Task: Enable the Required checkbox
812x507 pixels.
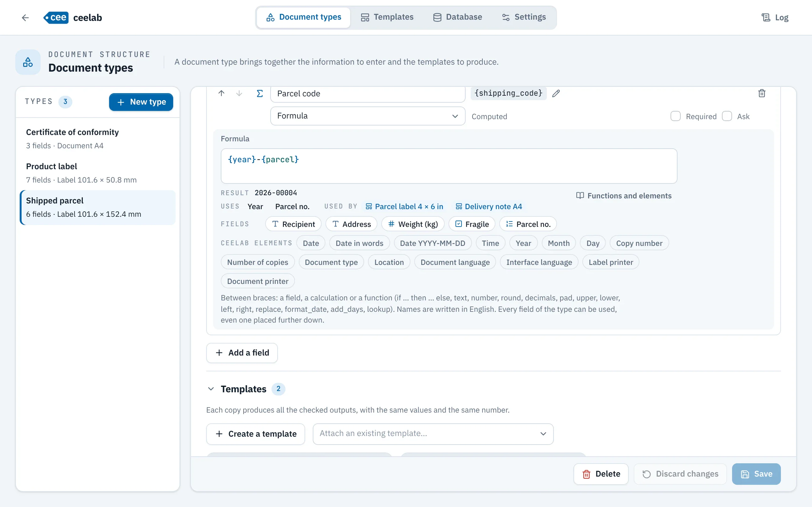Action: pos(675,116)
